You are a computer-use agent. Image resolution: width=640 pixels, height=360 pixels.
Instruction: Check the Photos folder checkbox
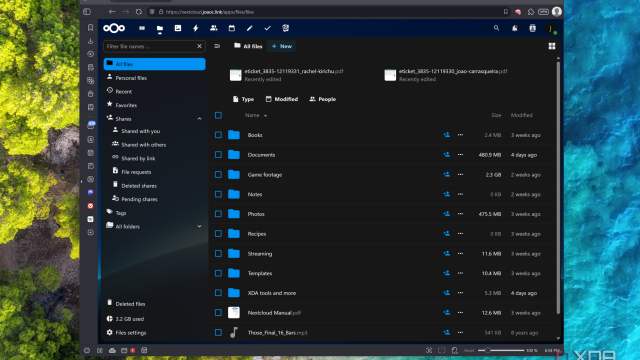point(218,214)
